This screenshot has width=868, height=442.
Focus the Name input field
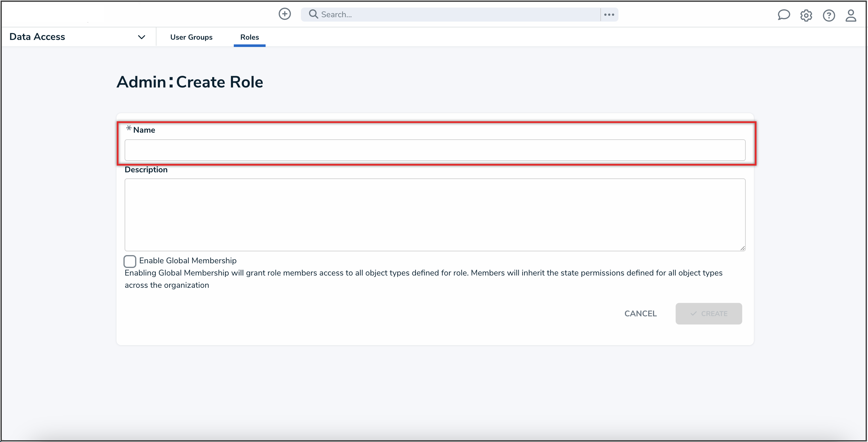[435, 150]
